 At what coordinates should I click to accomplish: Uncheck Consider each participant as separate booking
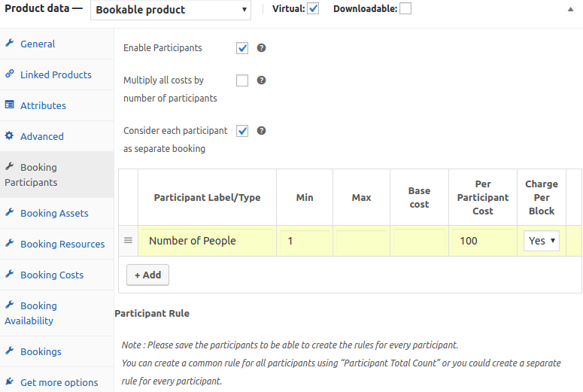tap(242, 131)
